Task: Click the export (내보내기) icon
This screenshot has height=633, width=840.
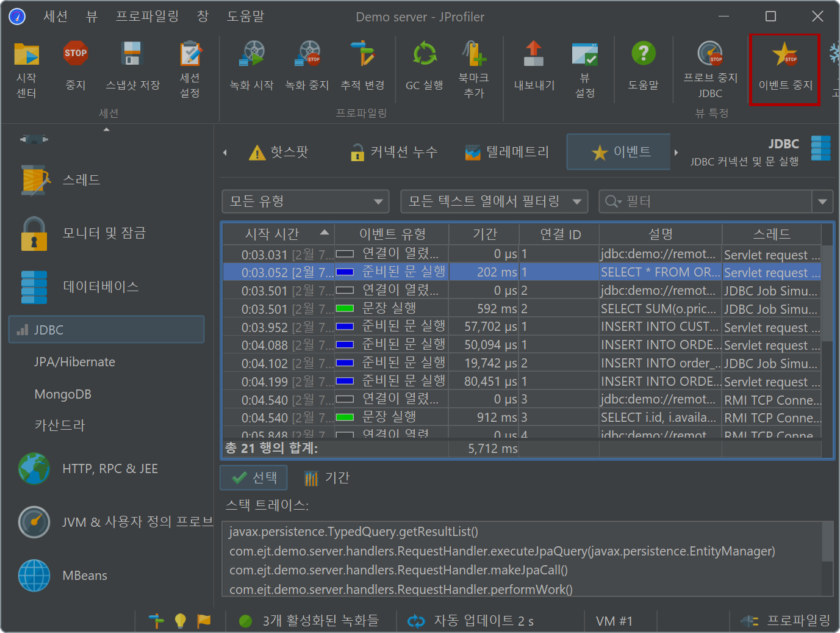Action: point(534,54)
